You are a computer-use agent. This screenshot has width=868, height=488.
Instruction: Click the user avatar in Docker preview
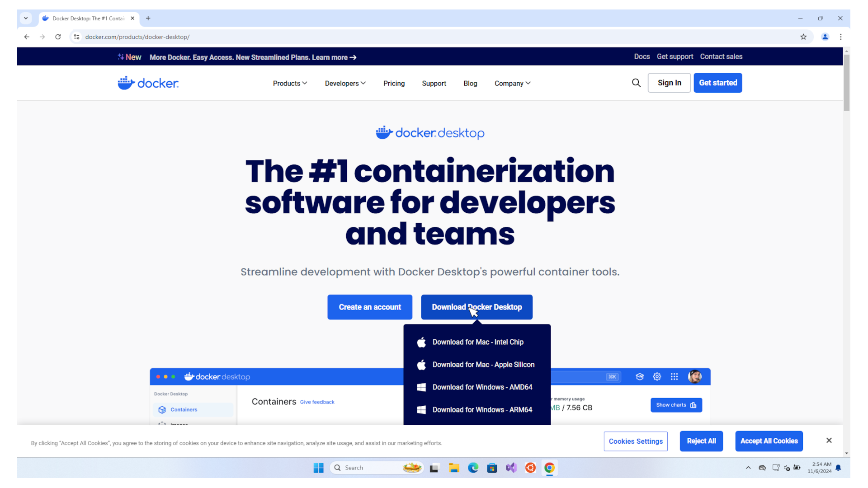[694, 376]
